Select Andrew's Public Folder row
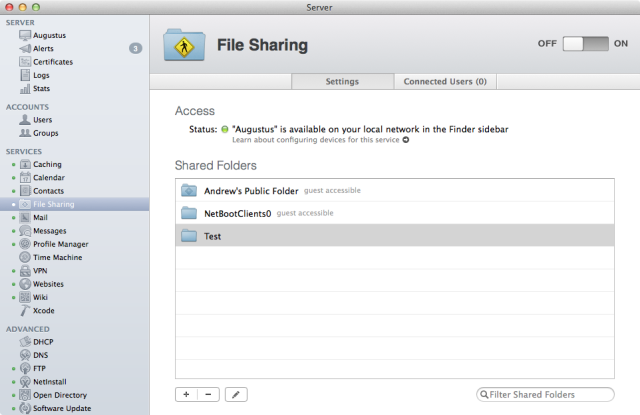This screenshot has height=415, width=640. tap(395, 191)
